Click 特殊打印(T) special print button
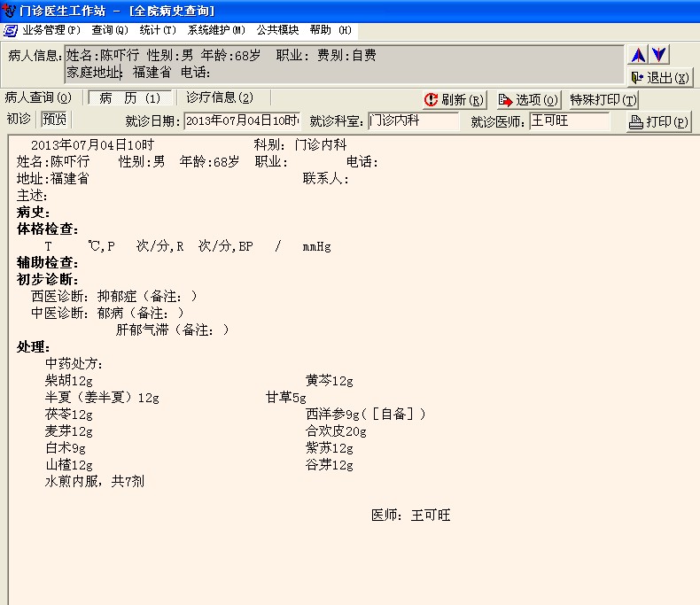 (603, 99)
